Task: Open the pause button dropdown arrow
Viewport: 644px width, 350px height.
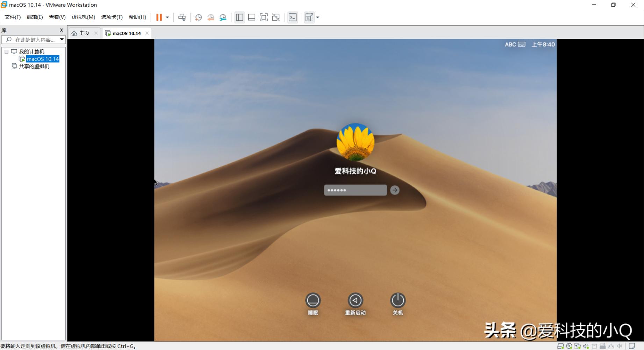Action: [x=167, y=17]
